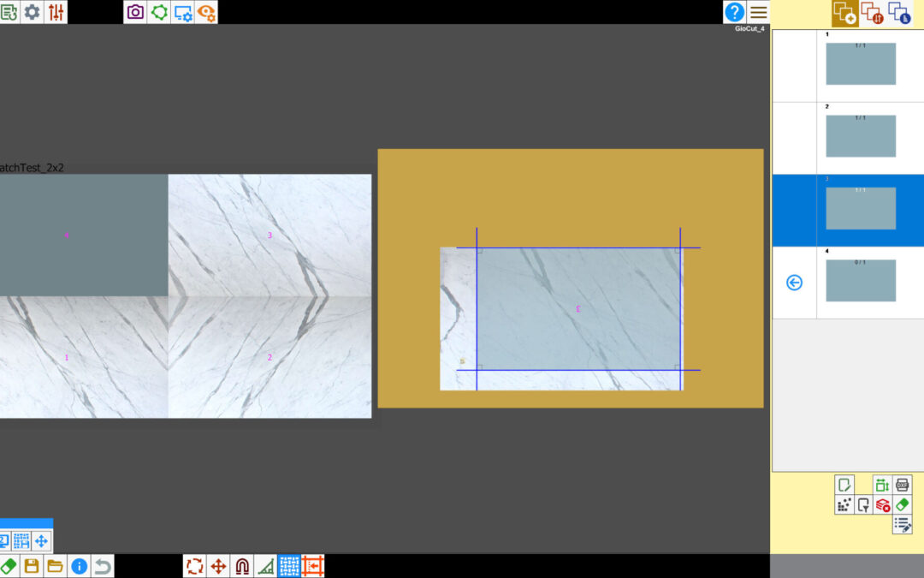The height and width of the screenshot is (578, 924).
Task: Switch to the red swap-pieces tab
Action: pos(872,13)
